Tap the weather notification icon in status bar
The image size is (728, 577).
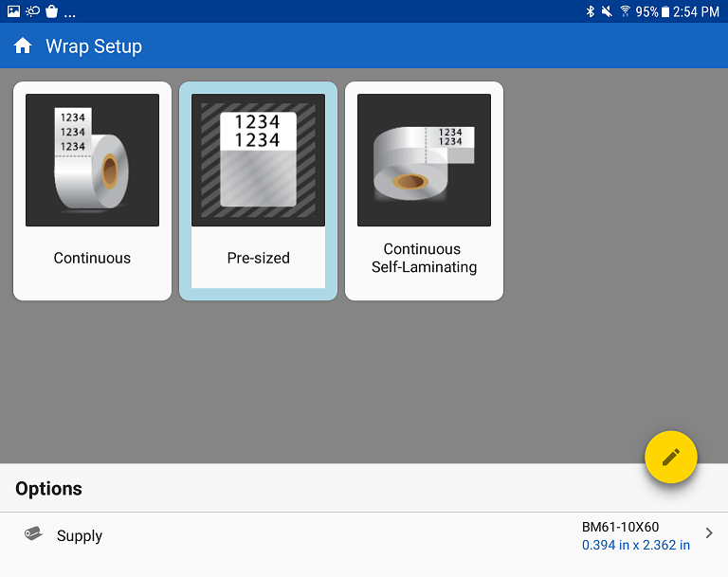32,10
